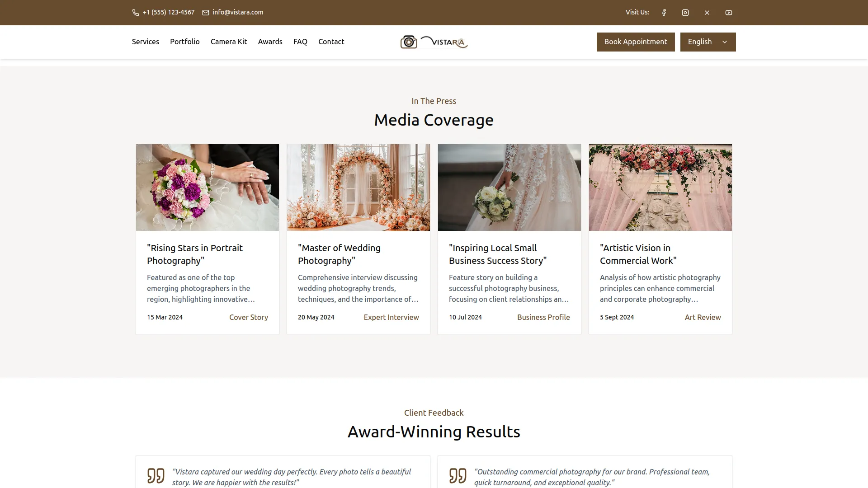Open Instagram profile from top bar
Screen dimensions: 868x488
[685, 12]
